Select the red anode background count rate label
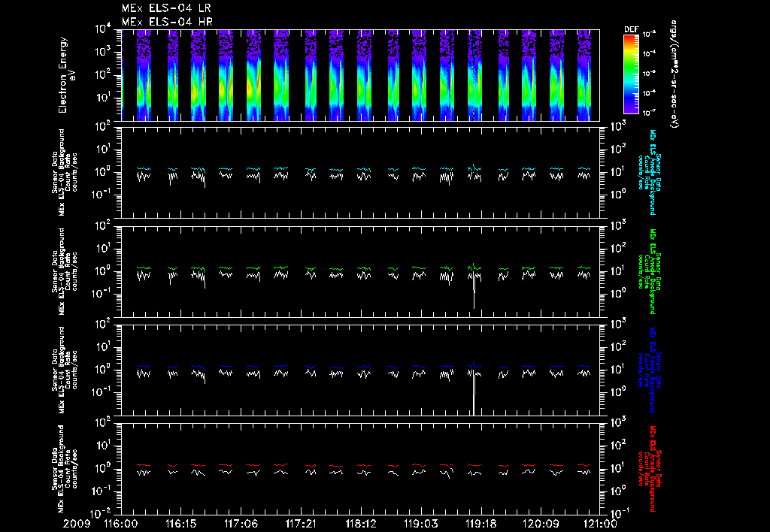The width and height of the screenshot is (770, 532). point(649,469)
